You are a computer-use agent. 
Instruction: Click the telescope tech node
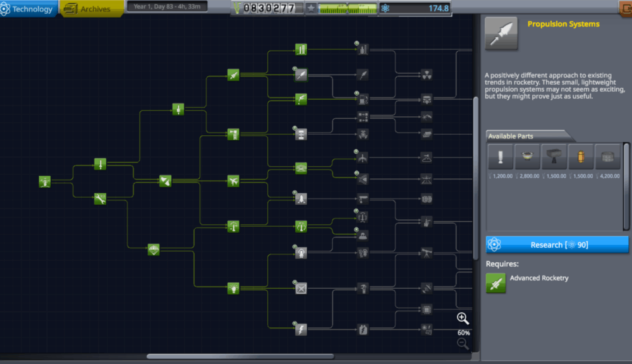click(427, 252)
